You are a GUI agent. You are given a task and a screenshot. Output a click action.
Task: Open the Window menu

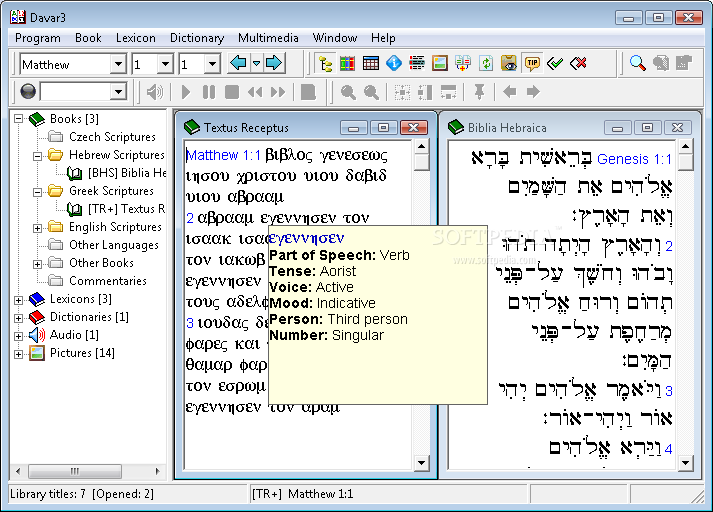click(335, 38)
